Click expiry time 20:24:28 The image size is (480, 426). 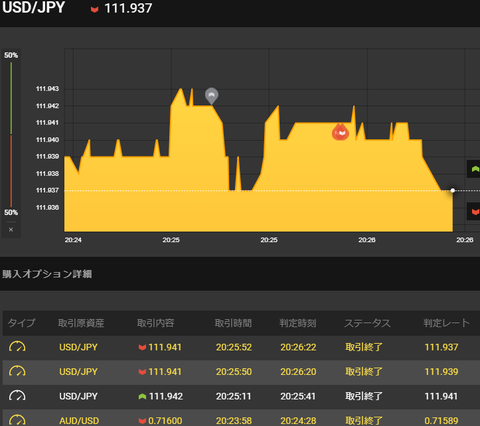tap(298, 421)
